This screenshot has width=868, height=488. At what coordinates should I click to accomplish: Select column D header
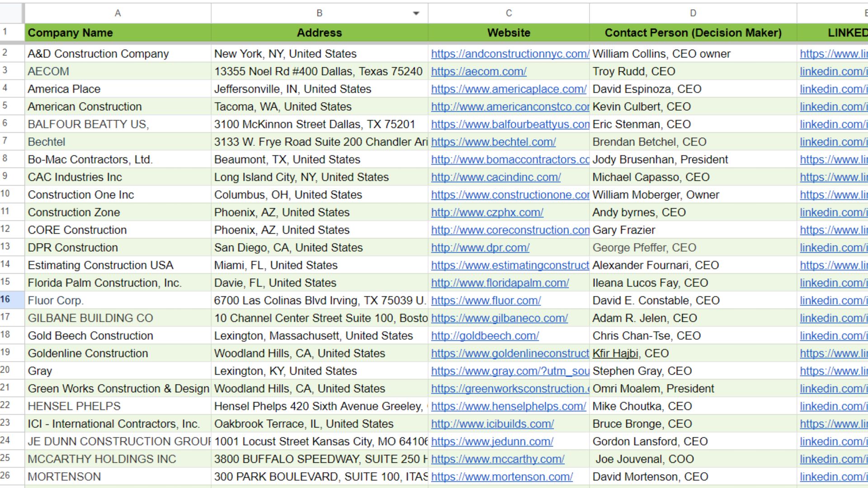[x=693, y=14]
